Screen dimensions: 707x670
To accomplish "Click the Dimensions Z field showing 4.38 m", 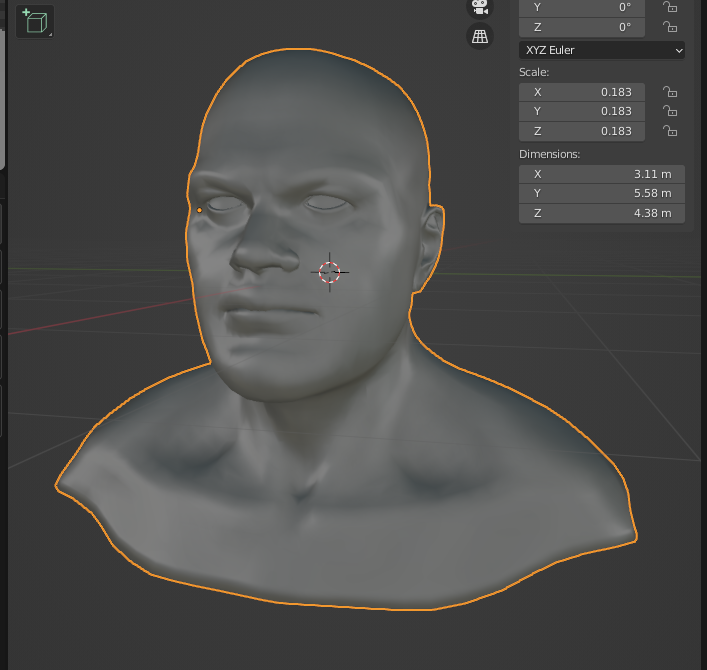I will coord(600,213).
